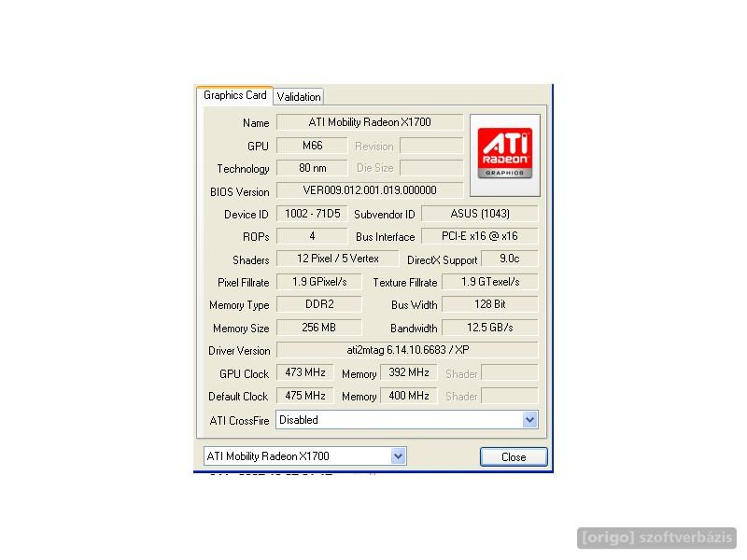Click the empty Shader field in Default Clock row
Screen dimensions: 747x560
[x=510, y=396]
